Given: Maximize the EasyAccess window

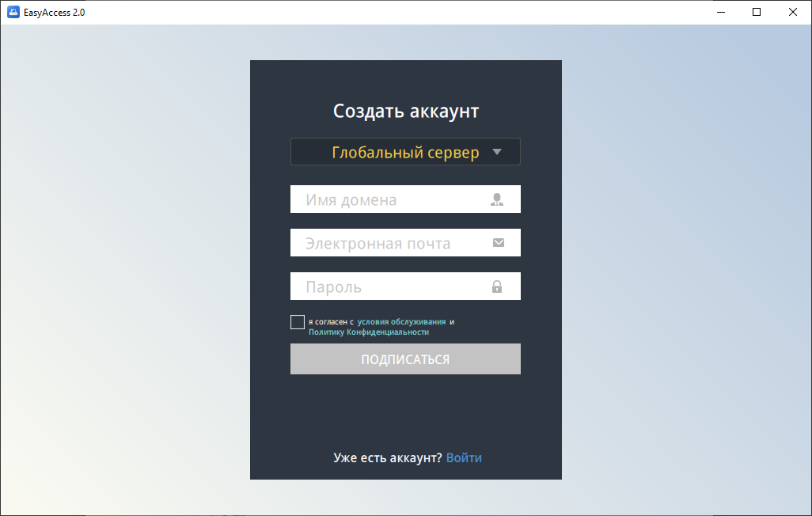Looking at the screenshot, I should (757, 12).
